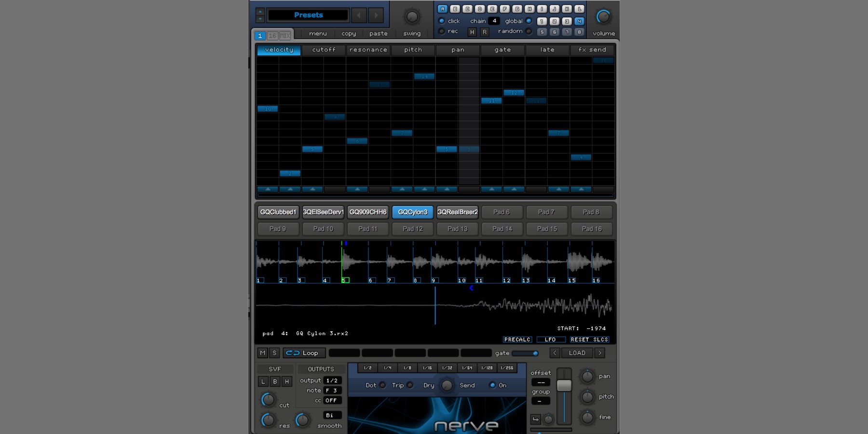Open the Presets selector
868x434 pixels.
click(308, 15)
